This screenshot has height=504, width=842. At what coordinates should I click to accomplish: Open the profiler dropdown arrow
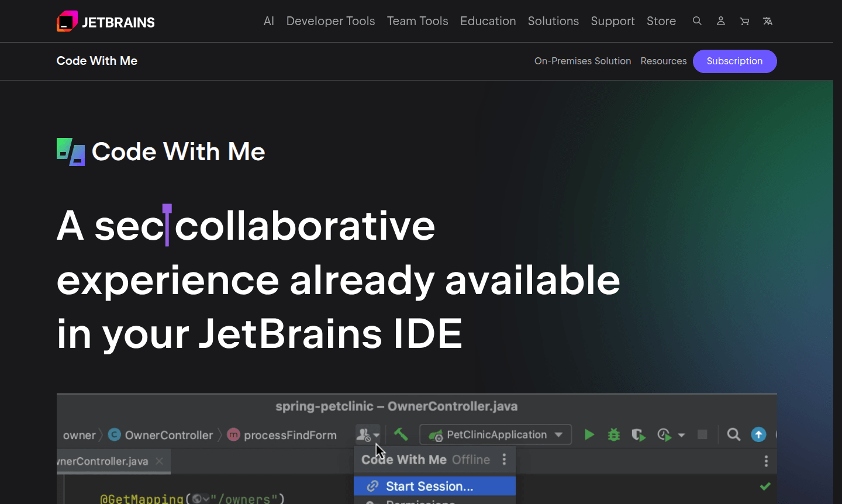coord(681,436)
